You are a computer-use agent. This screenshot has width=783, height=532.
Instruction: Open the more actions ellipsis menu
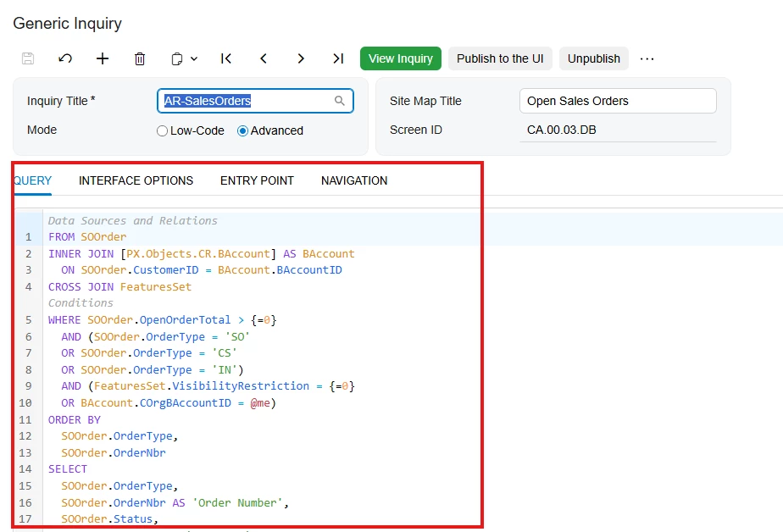point(647,59)
